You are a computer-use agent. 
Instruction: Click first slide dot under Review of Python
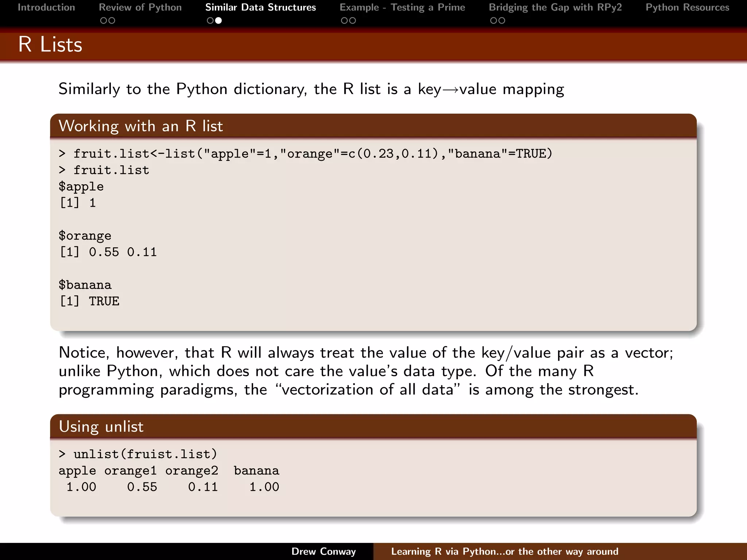[x=104, y=21]
